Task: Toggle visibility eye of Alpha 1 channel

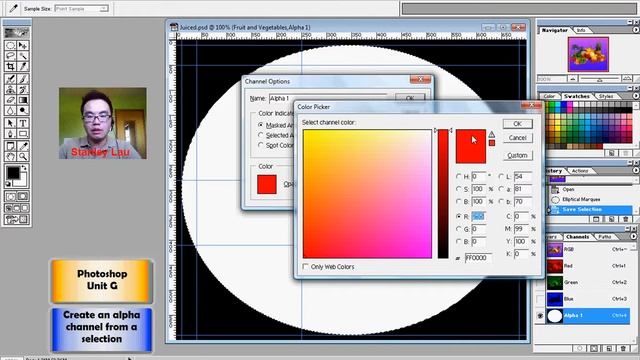Action: click(540, 316)
